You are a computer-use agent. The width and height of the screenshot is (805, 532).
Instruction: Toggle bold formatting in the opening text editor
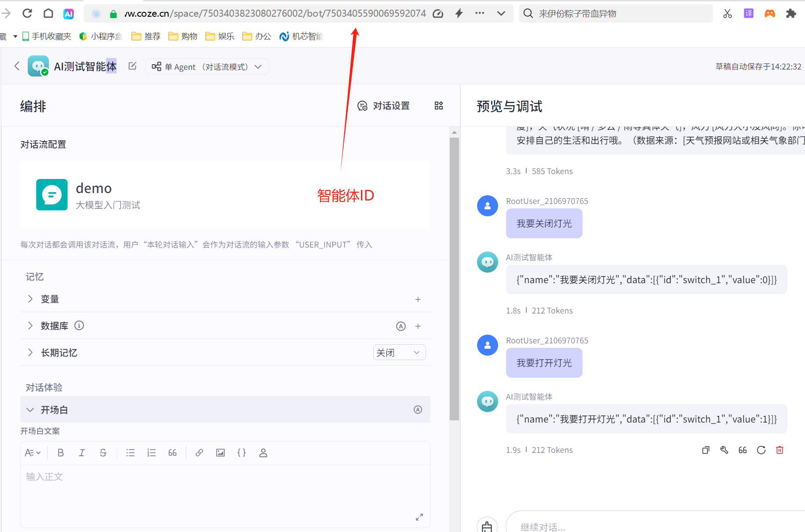tap(60, 452)
